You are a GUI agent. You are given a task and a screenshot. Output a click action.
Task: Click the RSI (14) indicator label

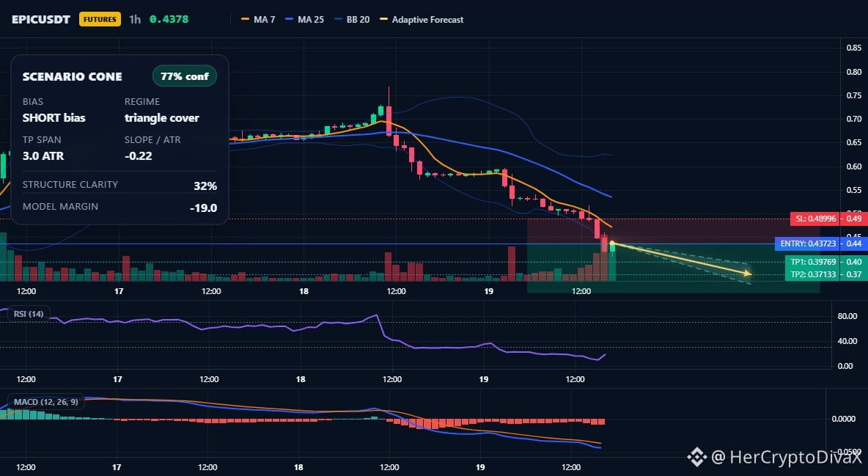coord(29,314)
